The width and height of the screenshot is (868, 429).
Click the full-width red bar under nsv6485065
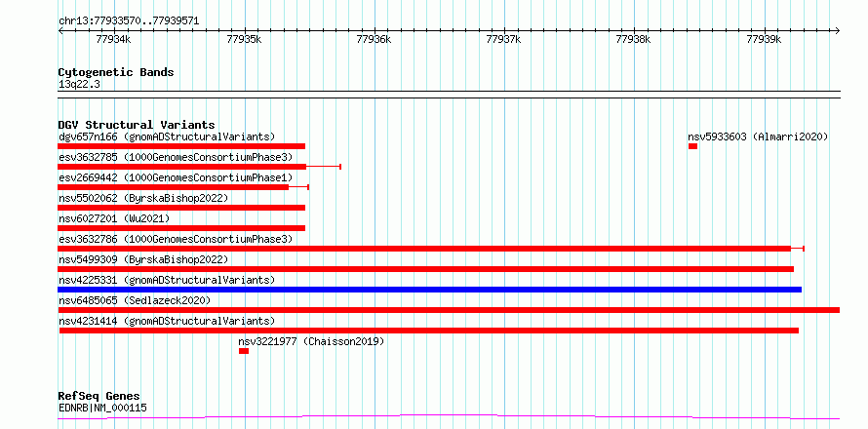pyautogui.click(x=449, y=310)
